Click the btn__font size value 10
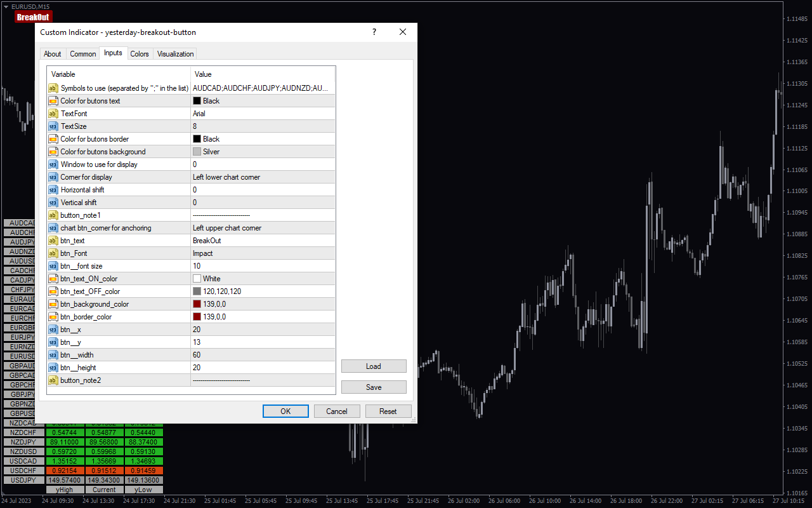The image size is (812, 508). (x=263, y=266)
